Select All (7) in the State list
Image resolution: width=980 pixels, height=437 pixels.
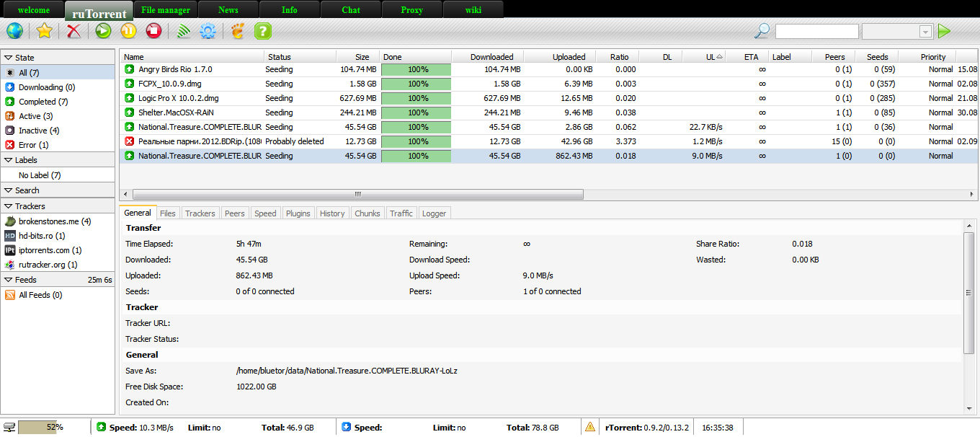pos(58,73)
